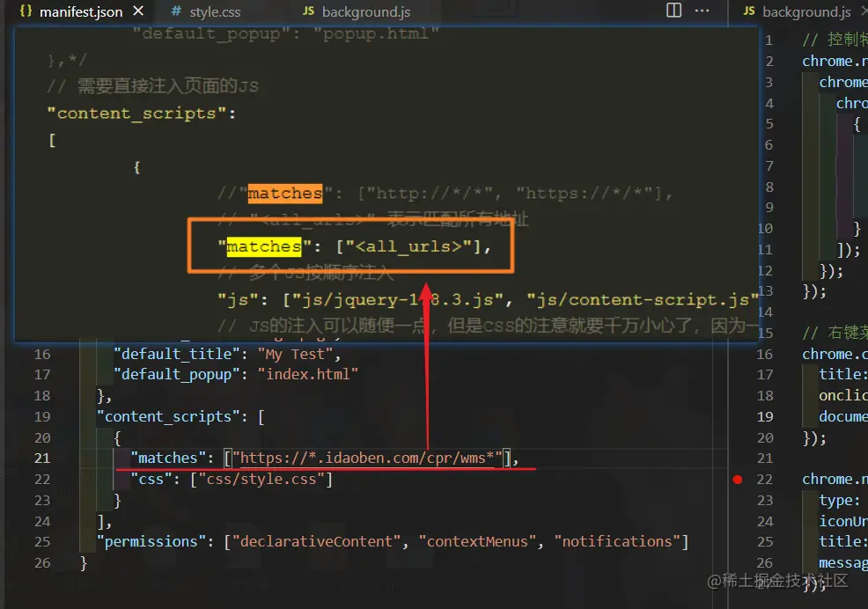868x609 pixels.
Task: Click "onclic" on line 18 of right editor
Action: pyautogui.click(x=843, y=396)
